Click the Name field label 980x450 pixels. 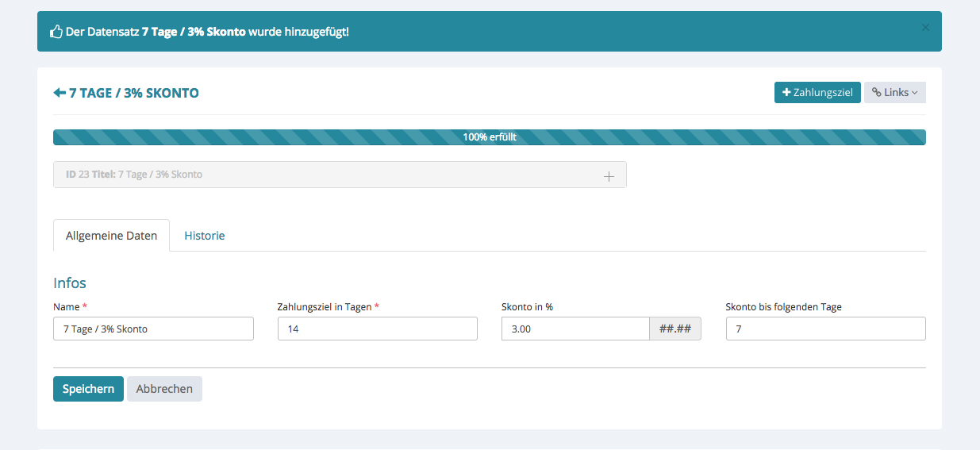pos(66,307)
